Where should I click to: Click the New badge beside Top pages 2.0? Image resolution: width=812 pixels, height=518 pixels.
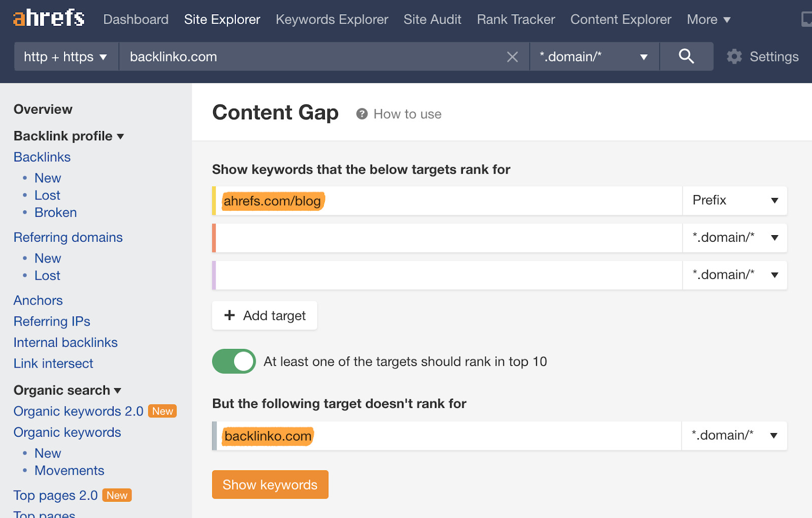(117, 495)
